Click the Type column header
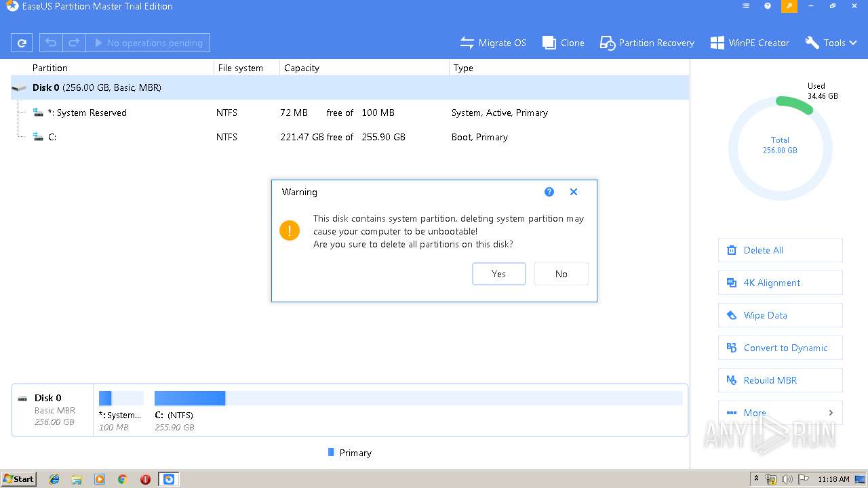 tap(463, 68)
